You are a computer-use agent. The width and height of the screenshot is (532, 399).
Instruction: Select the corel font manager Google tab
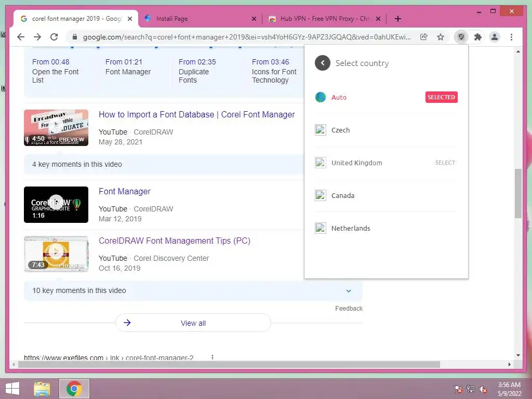point(76,19)
